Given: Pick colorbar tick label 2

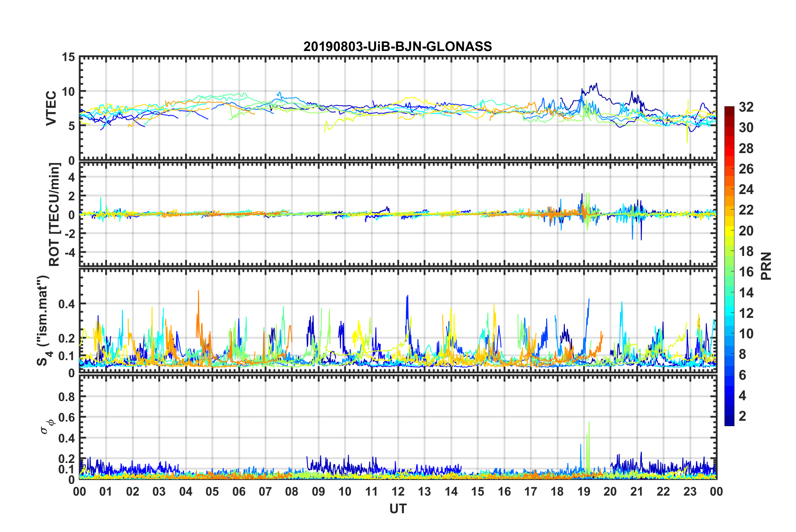Looking at the screenshot, I should (x=742, y=416).
